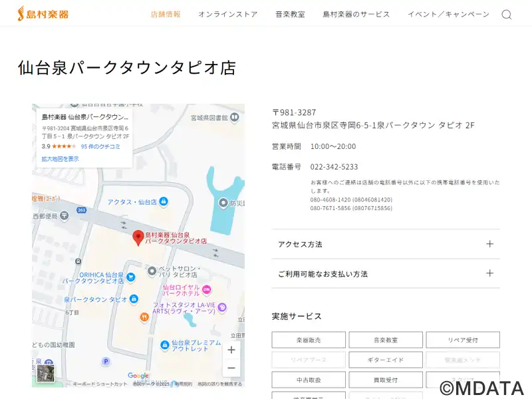The width and height of the screenshot is (532, 399).
Task: Click the 営業時間 10:00～20:00 text
Action: tap(314, 146)
